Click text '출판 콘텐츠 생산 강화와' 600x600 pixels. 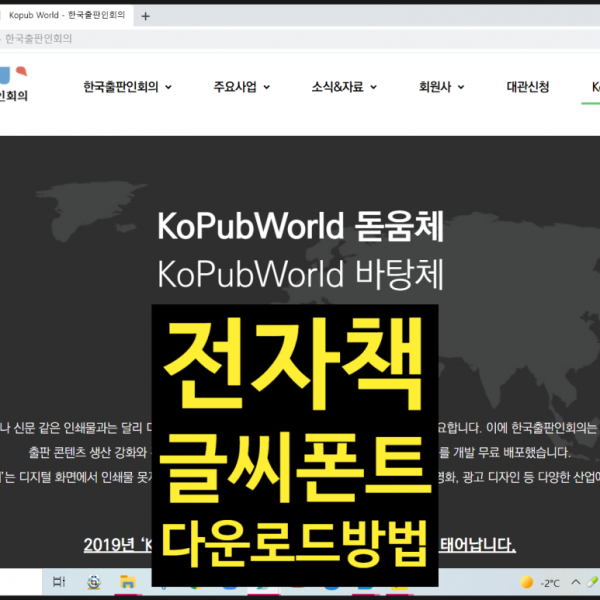[88, 453]
